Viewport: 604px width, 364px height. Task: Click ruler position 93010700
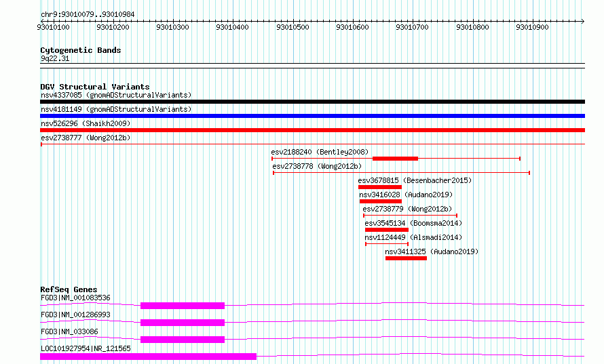pyautogui.click(x=412, y=27)
